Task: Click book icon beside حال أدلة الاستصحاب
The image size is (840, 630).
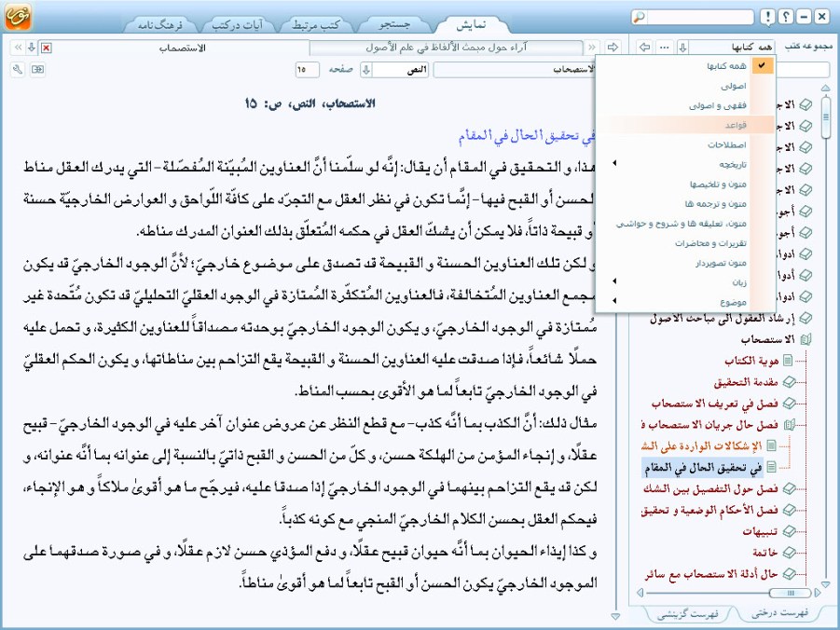Action: tap(789, 574)
